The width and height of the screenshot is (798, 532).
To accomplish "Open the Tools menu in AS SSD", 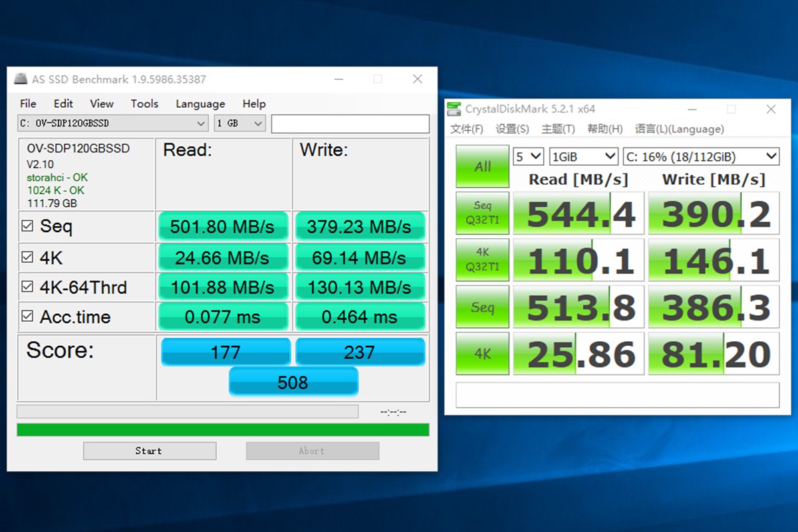I will tap(144, 104).
